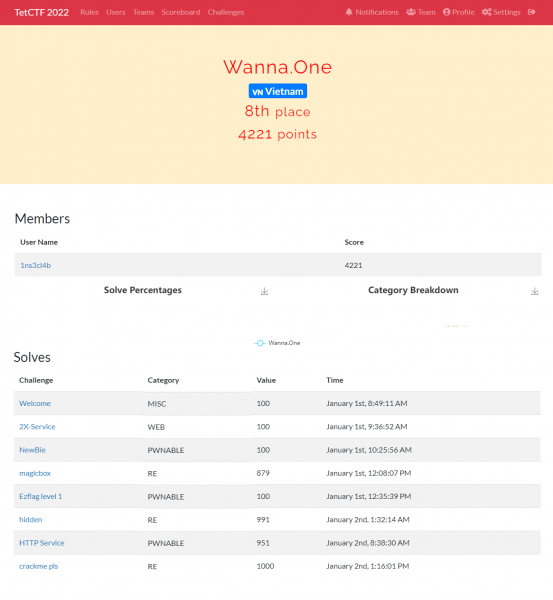Open the 2X-Service challenge
The image size is (553, 600).
point(37,427)
